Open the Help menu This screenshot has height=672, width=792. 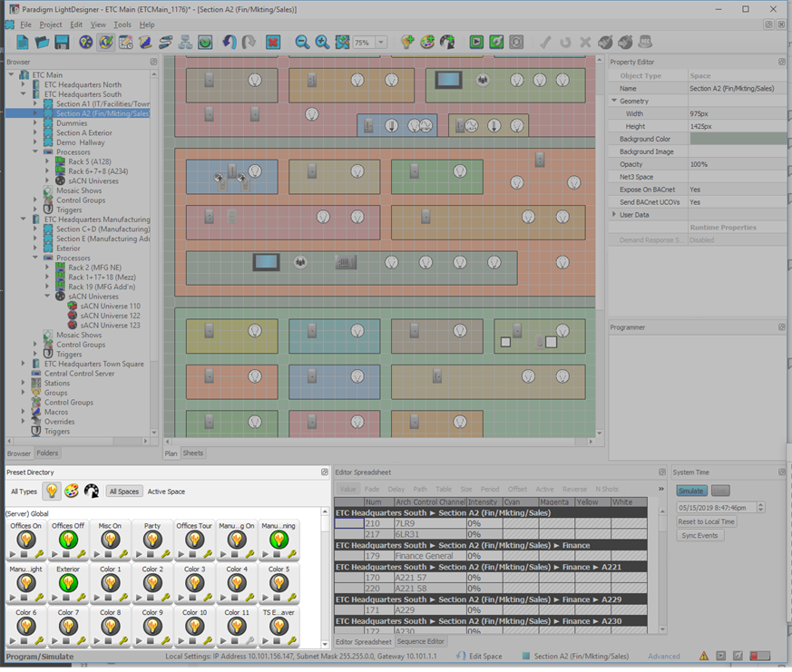point(147,24)
